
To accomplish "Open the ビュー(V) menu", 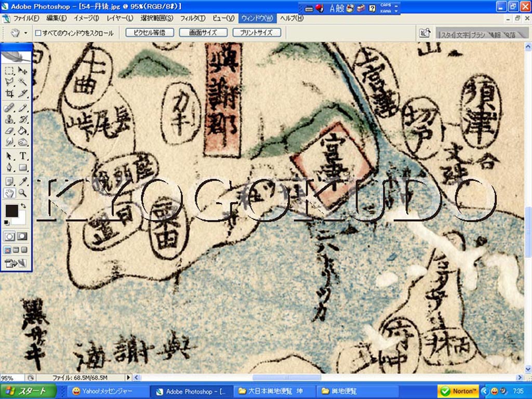I will click(x=223, y=18).
